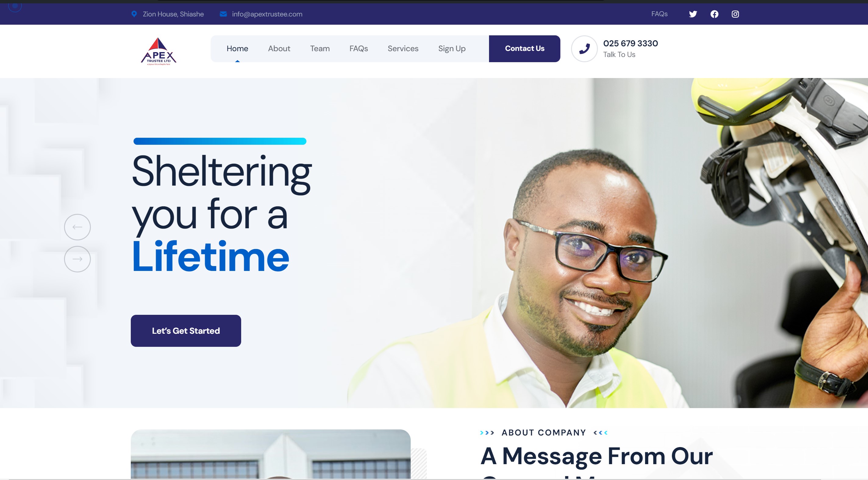Open the Facebook icon in top bar
This screenshot has width=868, height=480.
pos(714,14)
